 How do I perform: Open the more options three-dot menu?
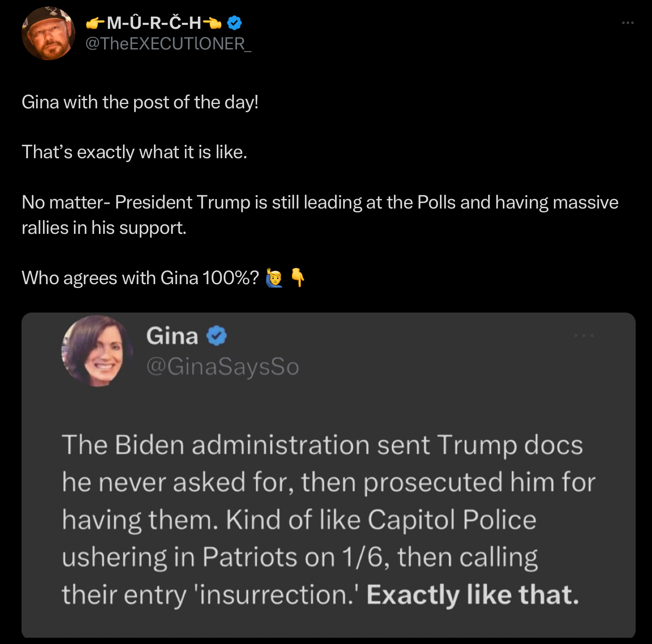pos(627,23)
